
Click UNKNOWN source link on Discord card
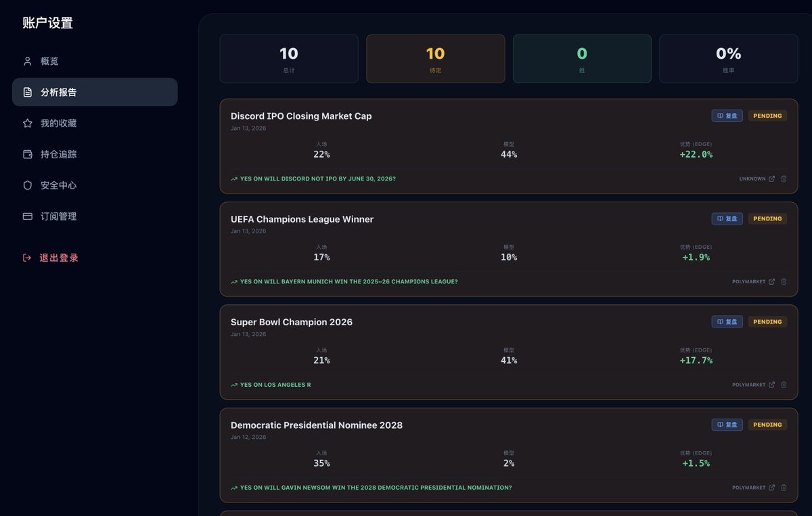(752, 179)
